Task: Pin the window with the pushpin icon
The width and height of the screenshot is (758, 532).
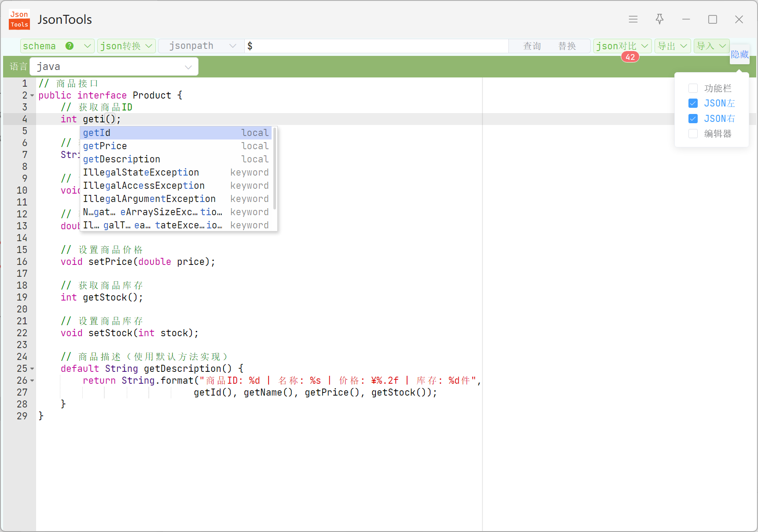Action: 659,19
